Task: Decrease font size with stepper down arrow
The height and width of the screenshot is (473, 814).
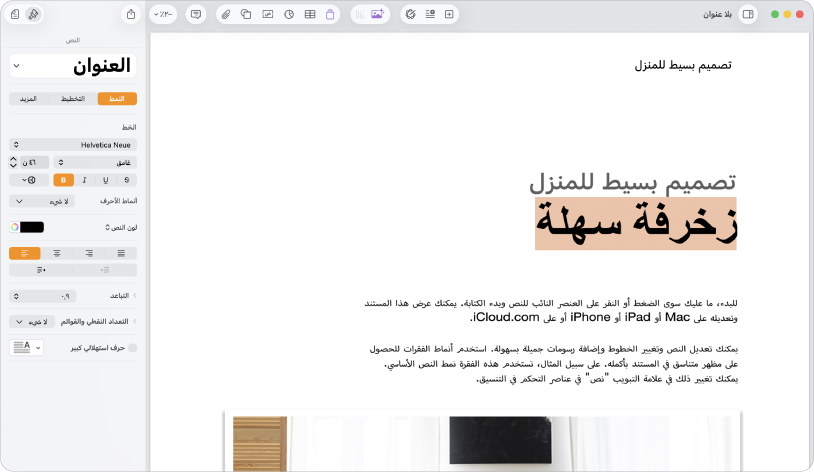Action: 13,166
